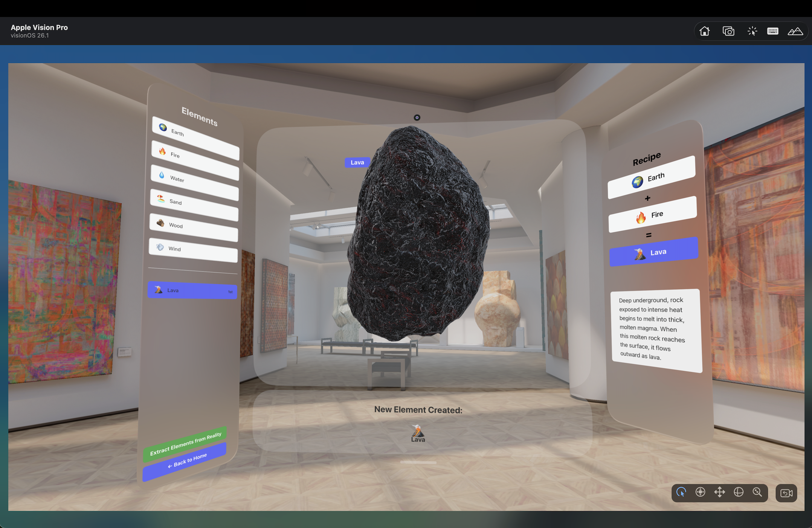Select the pan arrows tool
The image size is (812, 528).
[719, 493]
